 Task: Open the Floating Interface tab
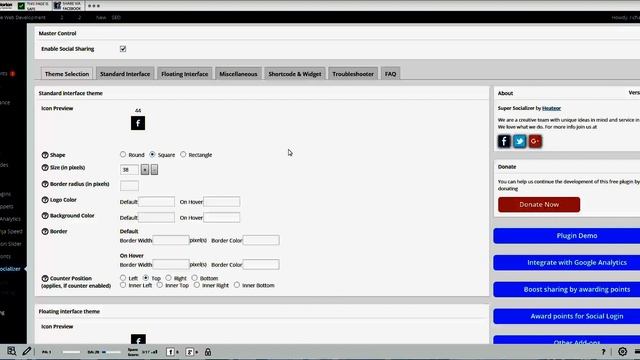click(184, 74)
